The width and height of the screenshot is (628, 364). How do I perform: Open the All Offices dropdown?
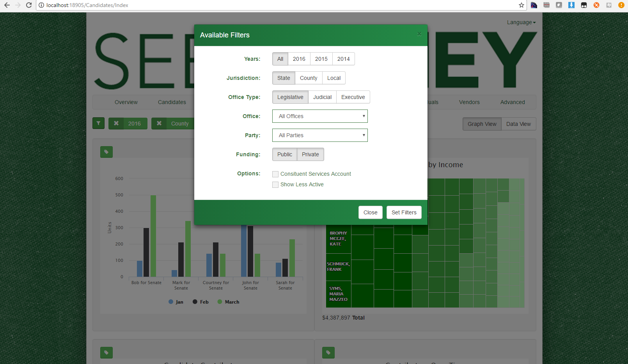[320, 116]
